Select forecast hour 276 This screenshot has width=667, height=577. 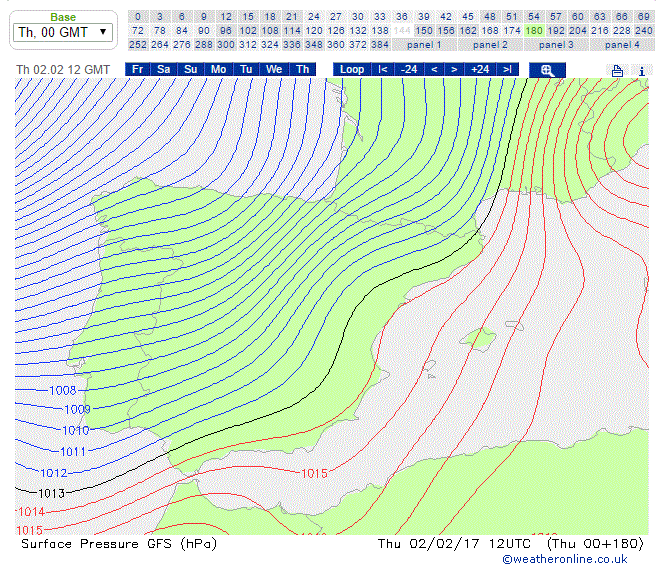(182, 45)
